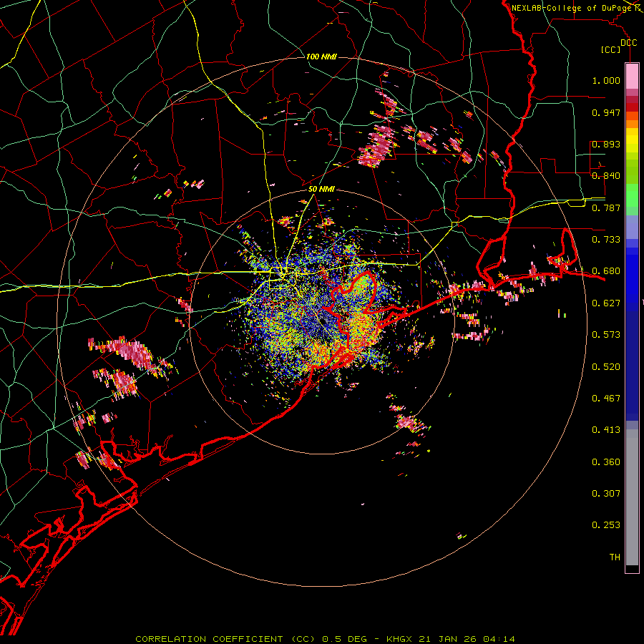Viewport: 644px width, 644px height.
Task: Pick the black band at legend bottom
Action: [632, 568]
